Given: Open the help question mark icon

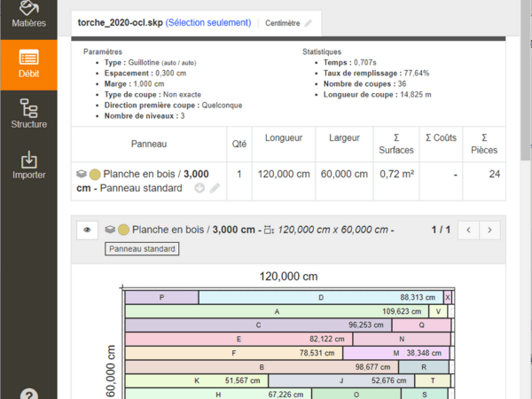Looking at the screenshot, I should (28, 394).
